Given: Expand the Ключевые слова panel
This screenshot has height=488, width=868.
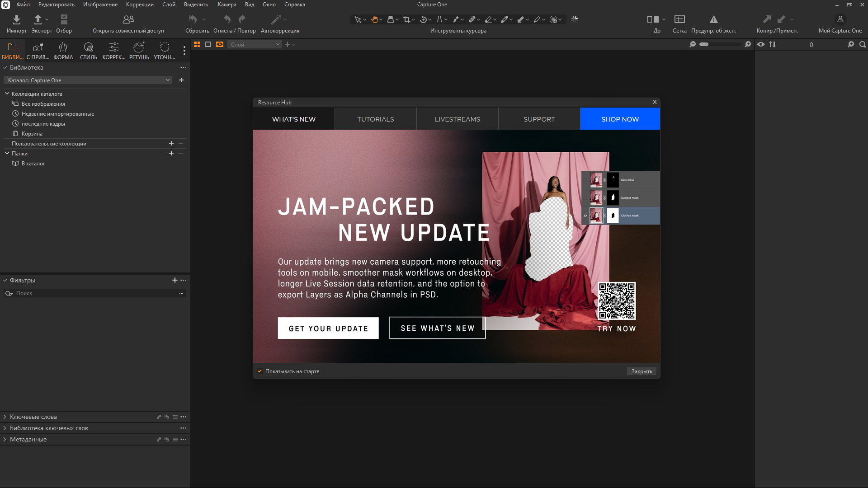Looking at the screenshot, I should tap(5, 417).
